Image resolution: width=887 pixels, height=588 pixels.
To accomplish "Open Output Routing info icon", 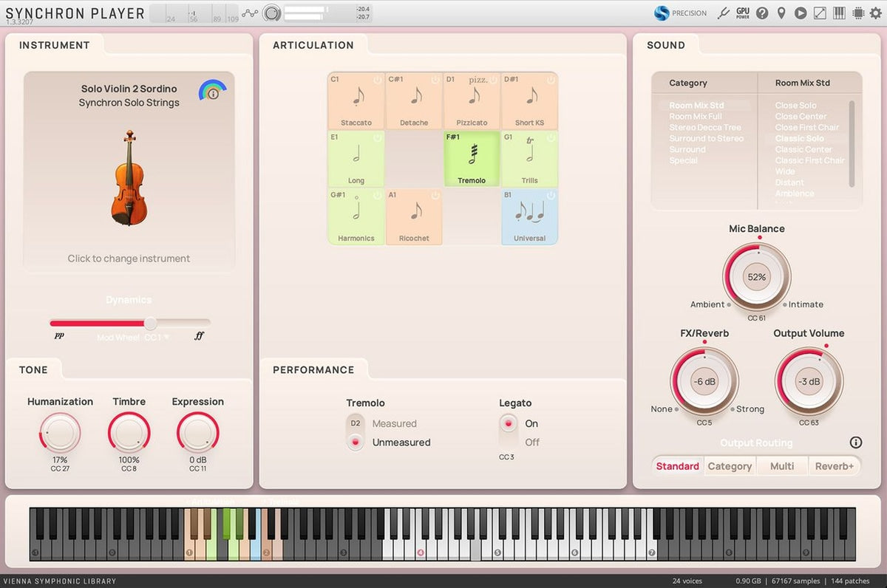I will pos(856,442).
